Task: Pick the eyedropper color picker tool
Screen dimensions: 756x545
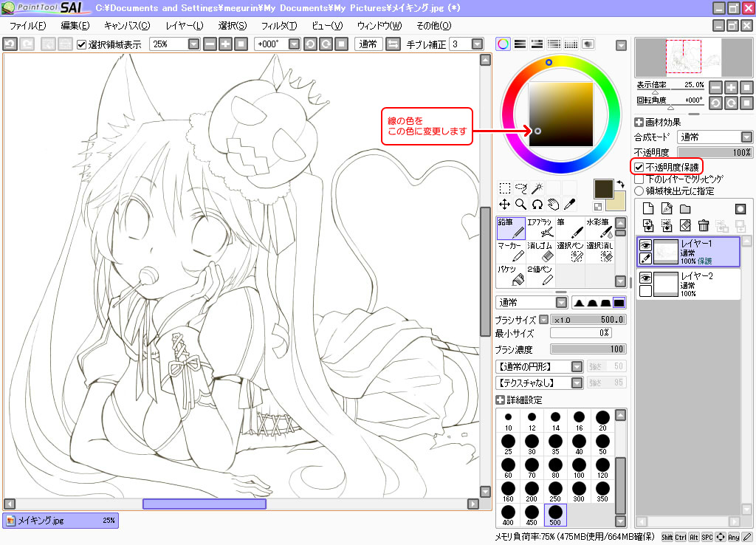Action: coord(570,205)
